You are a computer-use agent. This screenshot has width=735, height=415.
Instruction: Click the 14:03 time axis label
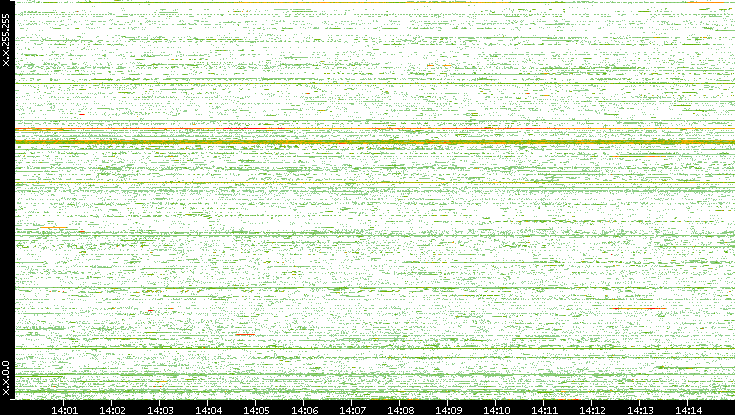coord(160,410)
